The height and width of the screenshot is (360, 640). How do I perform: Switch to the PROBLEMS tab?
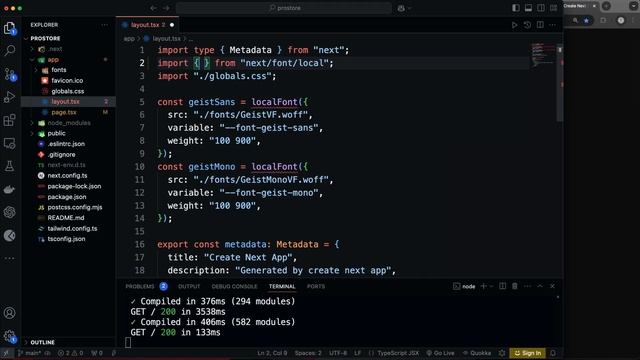tap(140, 286)
